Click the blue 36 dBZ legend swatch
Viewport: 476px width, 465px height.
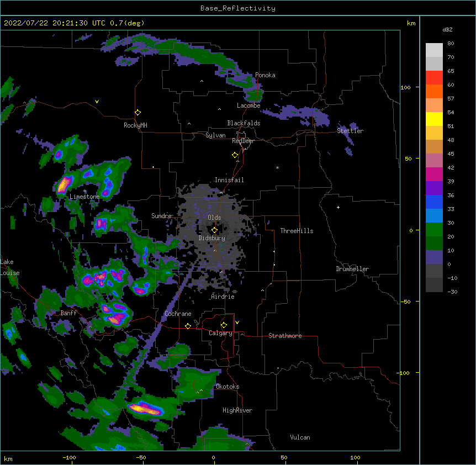pyautogui.click(x=434, y=202)
